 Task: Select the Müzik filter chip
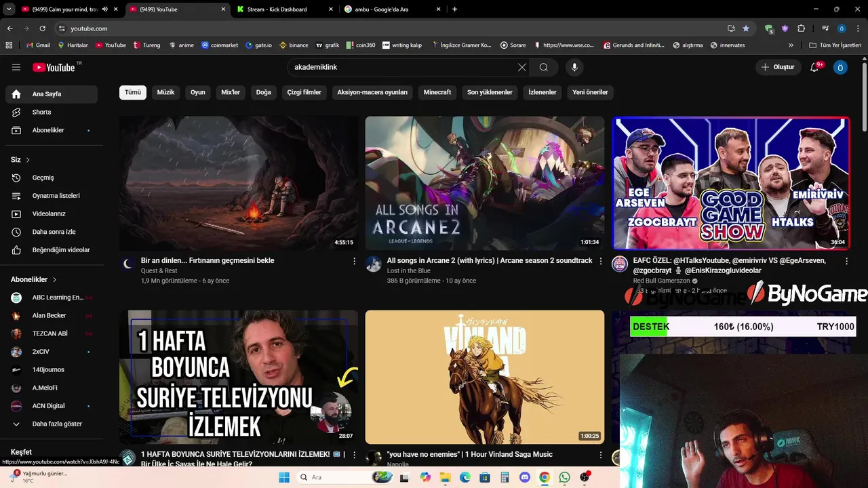pos(165,92)
